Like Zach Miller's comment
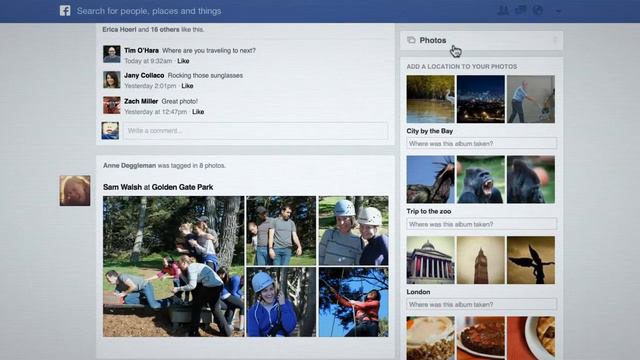This screenshot has width=640, height=360. tap(198, 111)
